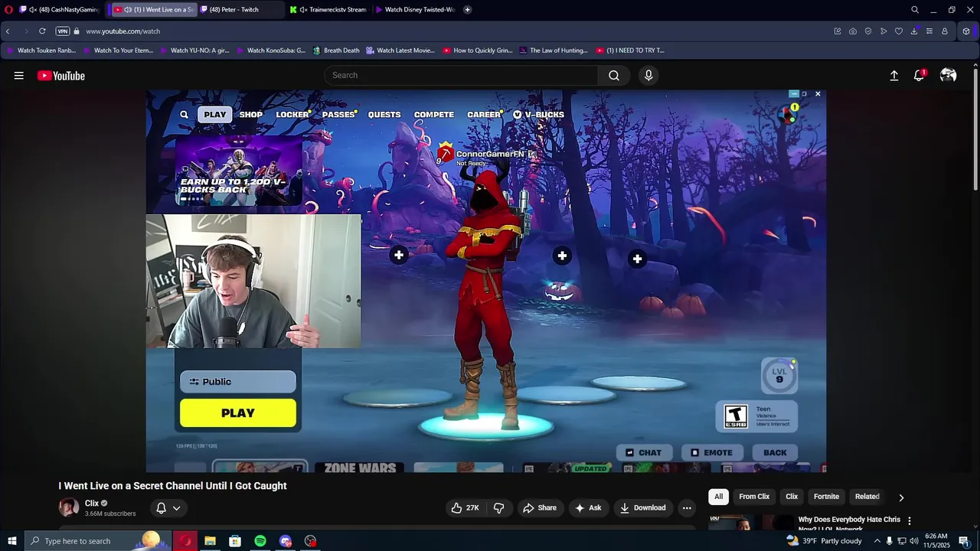Start voice search with the microphone

(648, 75)
